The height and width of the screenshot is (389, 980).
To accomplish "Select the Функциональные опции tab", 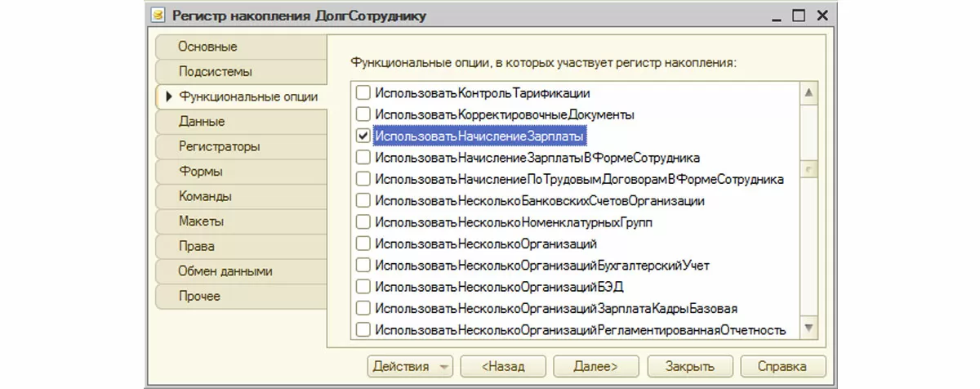I will click(x=240, y=96).
